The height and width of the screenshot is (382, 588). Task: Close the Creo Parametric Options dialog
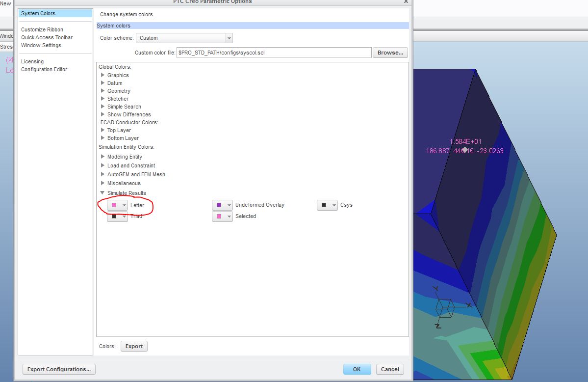click(406, 1)
